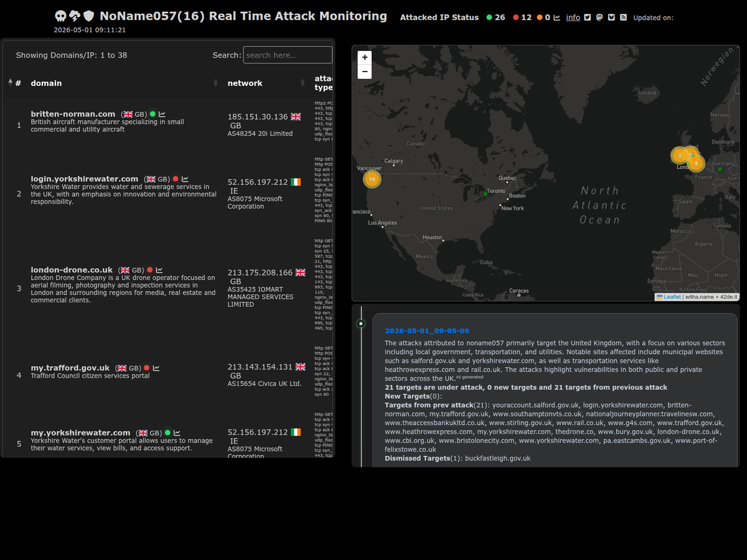
Task: Open the chart icon beside Attacked IP Status
Action: click(557, 17)
